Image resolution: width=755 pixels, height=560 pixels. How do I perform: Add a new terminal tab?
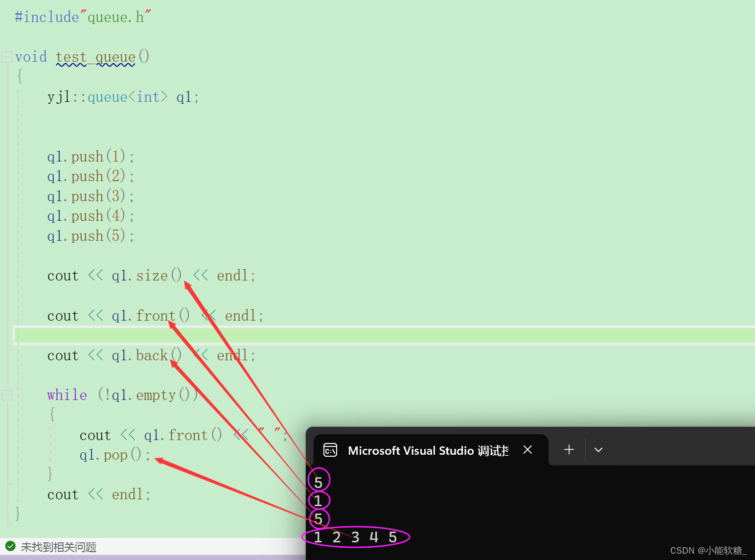tap(569, 450)
